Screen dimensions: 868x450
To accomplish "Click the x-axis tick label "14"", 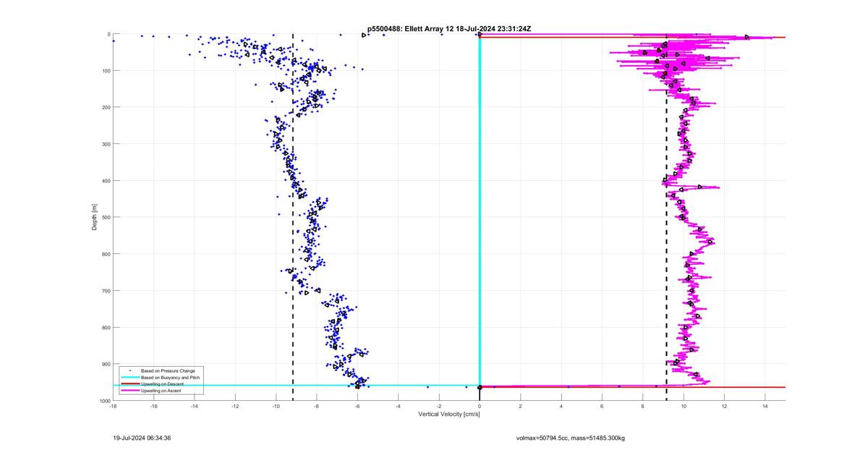I will (765, 406).
